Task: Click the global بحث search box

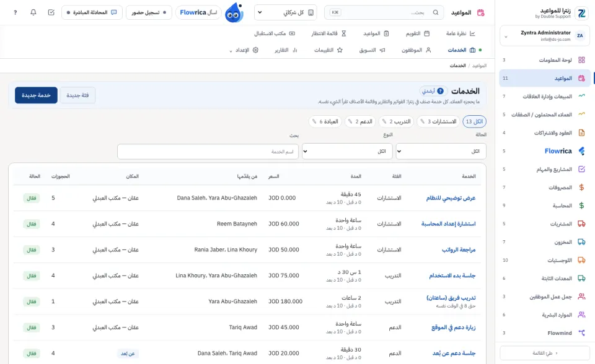Action: tap(384, 12)
